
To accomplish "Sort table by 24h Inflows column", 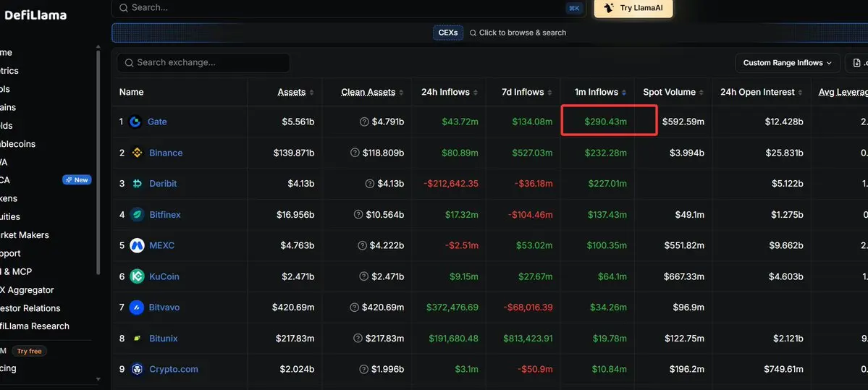I will click(450, 93).
